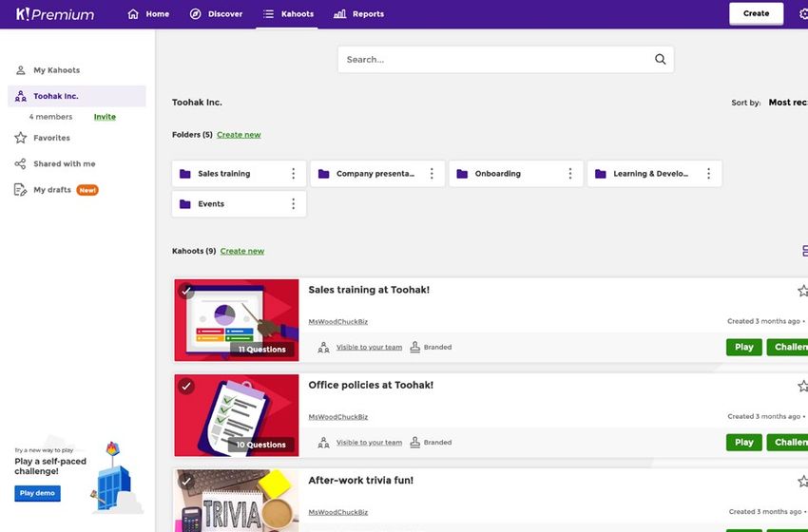This screenshot has width=808, height=532.
Task: Click the Play demo button
Action: pyautogui.click(x=37, y=493)
